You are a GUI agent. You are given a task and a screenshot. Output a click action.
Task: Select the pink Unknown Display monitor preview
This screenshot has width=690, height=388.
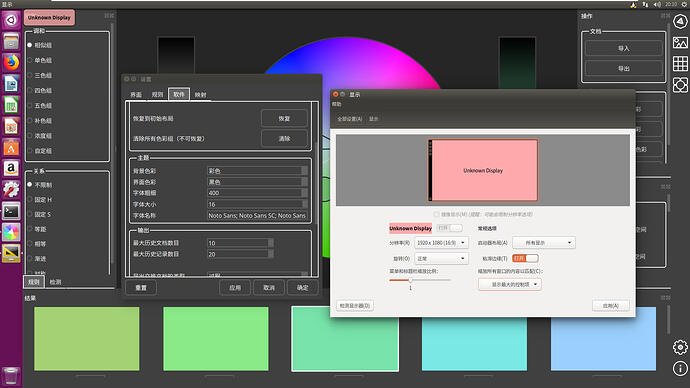[483, 170]
